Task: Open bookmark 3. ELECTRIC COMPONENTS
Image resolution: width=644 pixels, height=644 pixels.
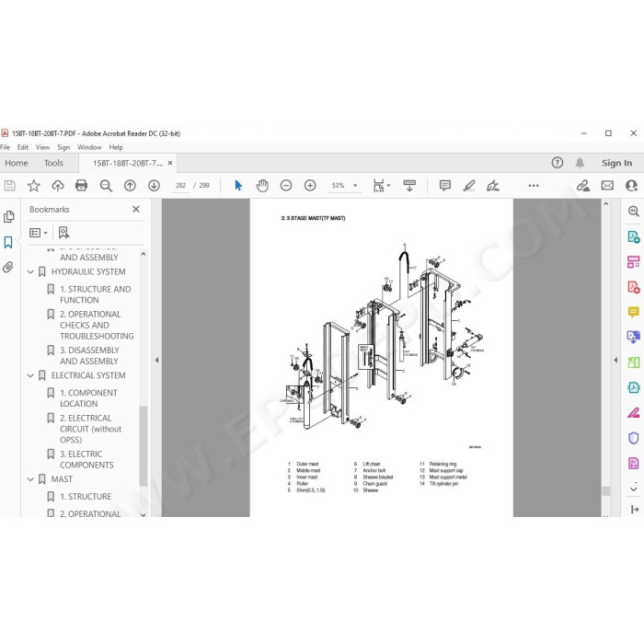Action: tap(86, 460)
